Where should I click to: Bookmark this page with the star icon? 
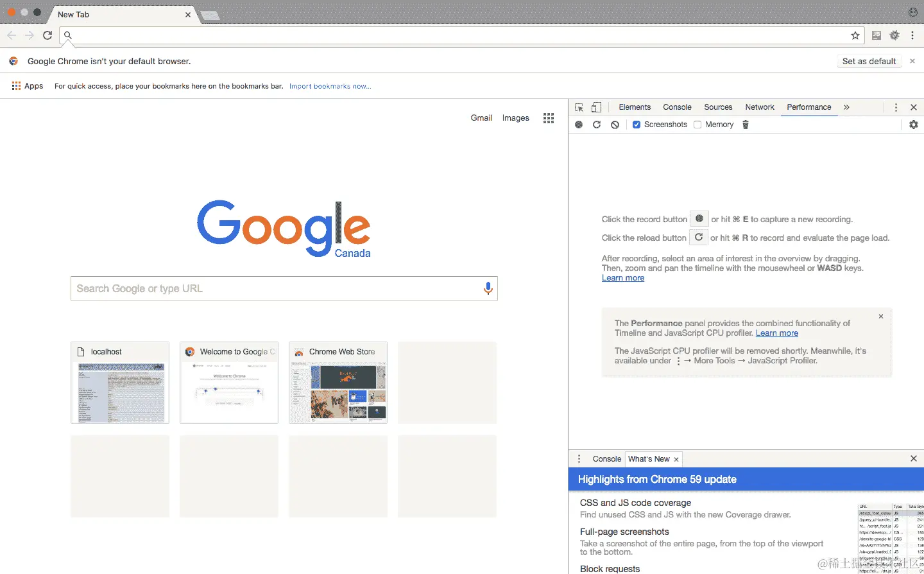855,35
